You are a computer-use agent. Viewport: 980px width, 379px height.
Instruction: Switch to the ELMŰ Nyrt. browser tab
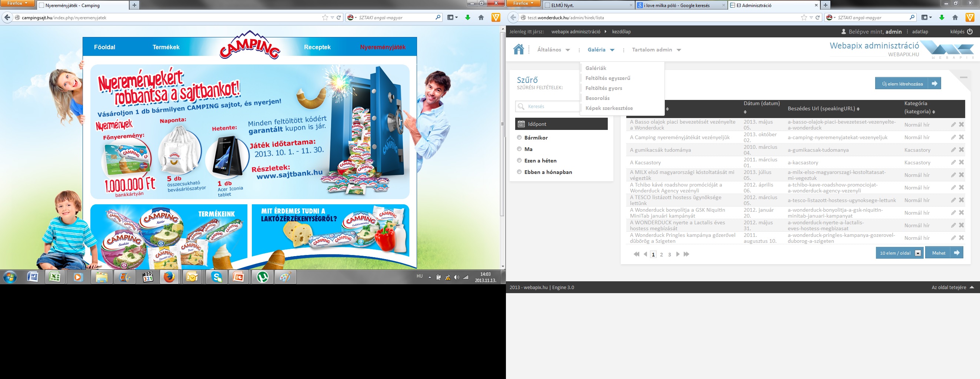[588, 5]
